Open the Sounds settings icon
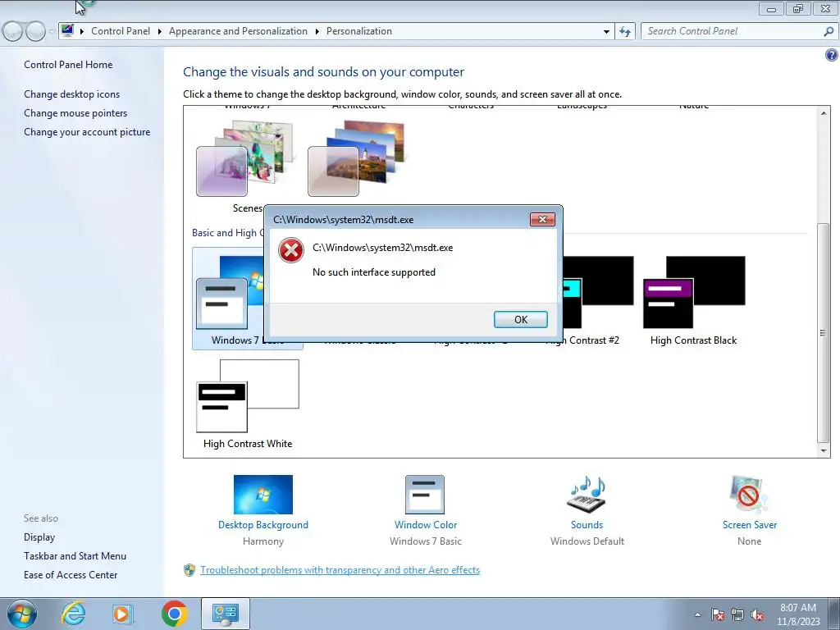 [587, 495]
